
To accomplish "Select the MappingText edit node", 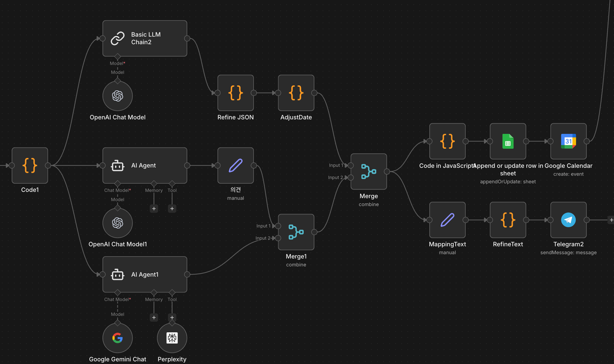I will click(x=447, y=220).
